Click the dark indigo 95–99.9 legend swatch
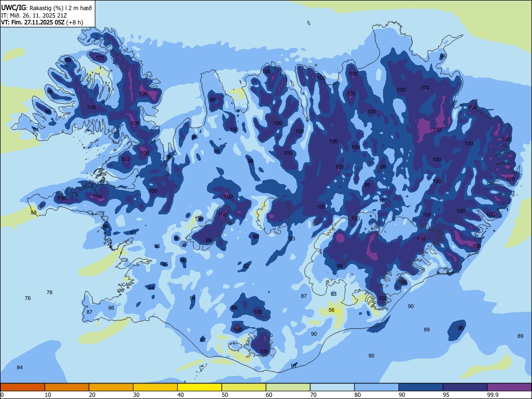 465,387
